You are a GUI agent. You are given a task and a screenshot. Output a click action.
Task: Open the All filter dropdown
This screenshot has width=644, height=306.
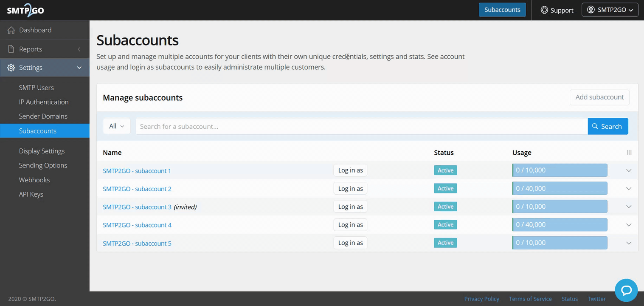[x=116, y=126]
